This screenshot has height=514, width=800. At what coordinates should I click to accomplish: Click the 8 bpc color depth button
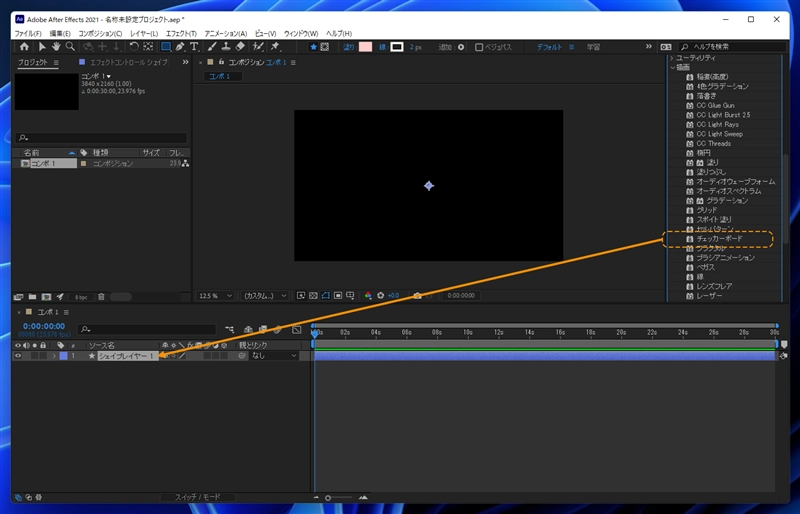pos(80,297)
